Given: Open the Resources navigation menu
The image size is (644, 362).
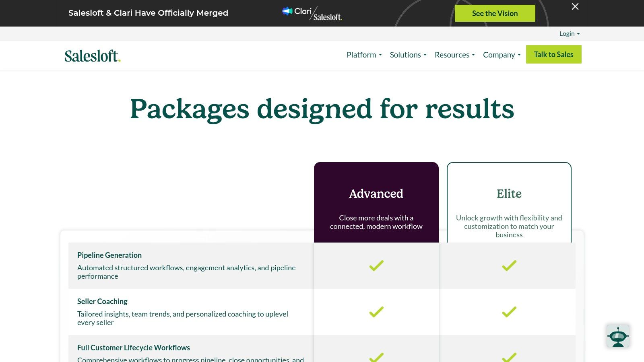Looking at the screenshot, I should tap(454, 55).
